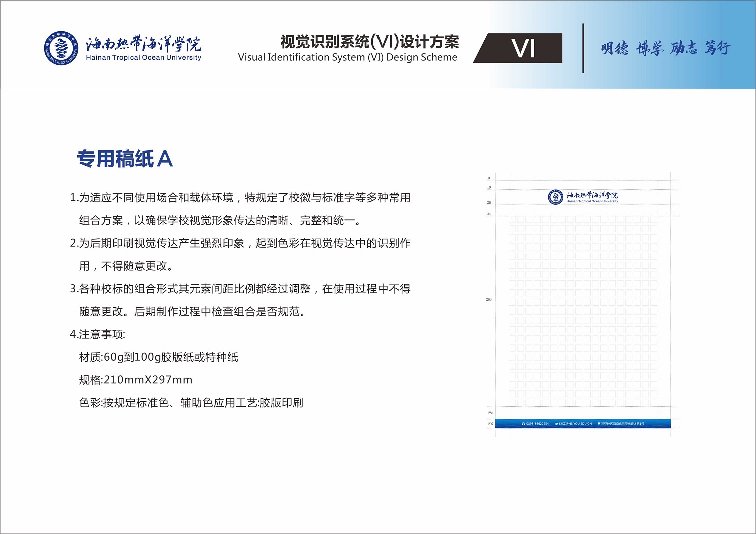Click the 明德 博学 励志 笃行 motto

(666, 48)
